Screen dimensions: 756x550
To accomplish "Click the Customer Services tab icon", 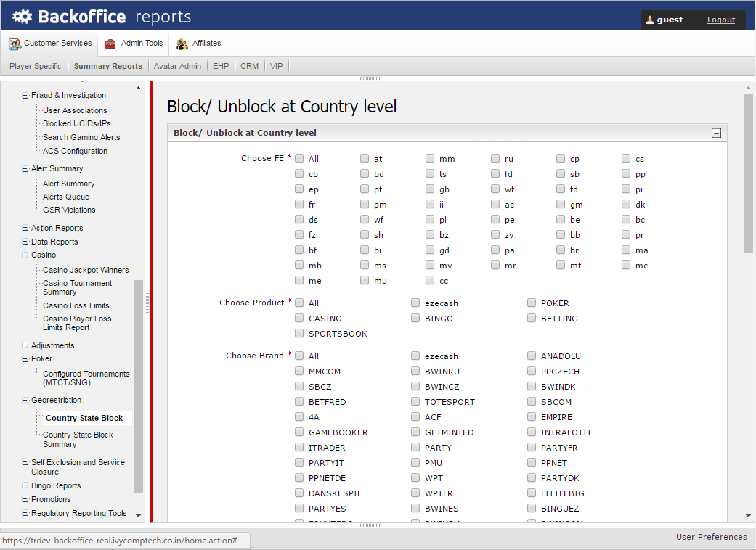I will coord(15,44).
